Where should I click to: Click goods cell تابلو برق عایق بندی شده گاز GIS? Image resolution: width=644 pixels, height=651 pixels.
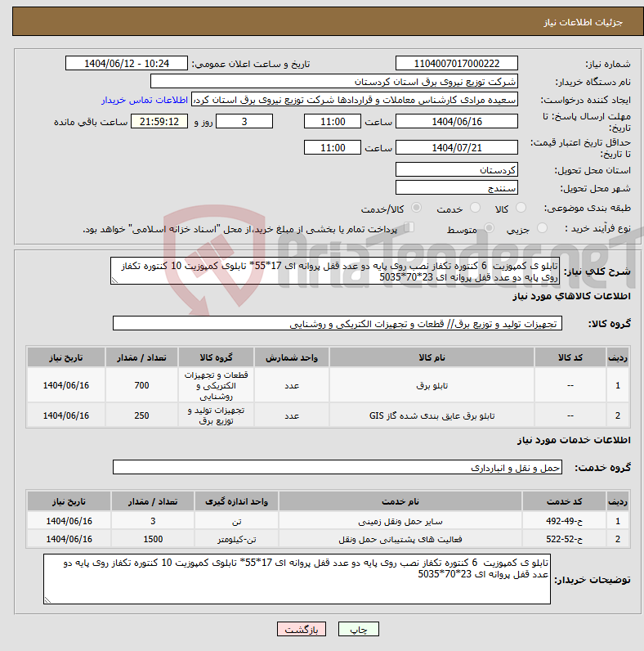[x=432, y=415]
